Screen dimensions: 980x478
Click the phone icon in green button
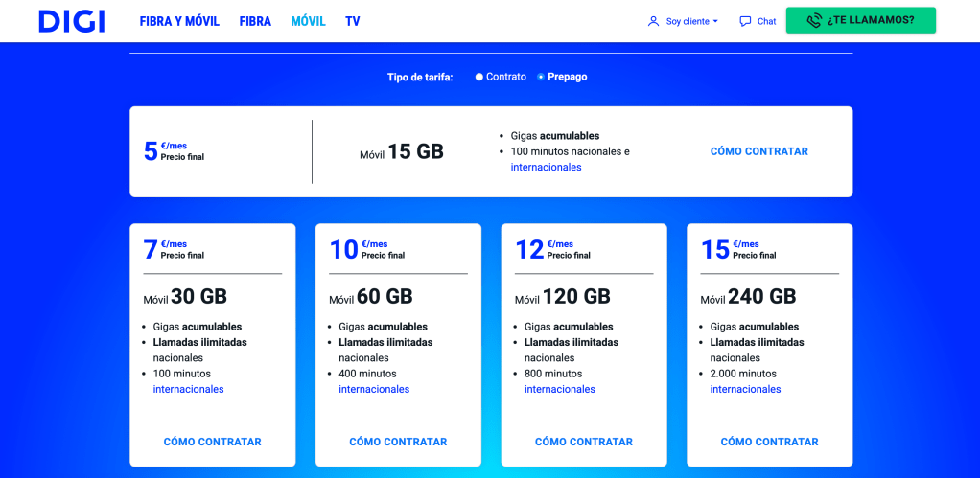coord(814,20)
